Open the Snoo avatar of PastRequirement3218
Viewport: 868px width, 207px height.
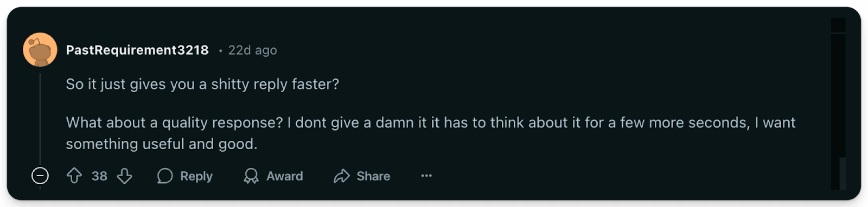tap(40, 50)
